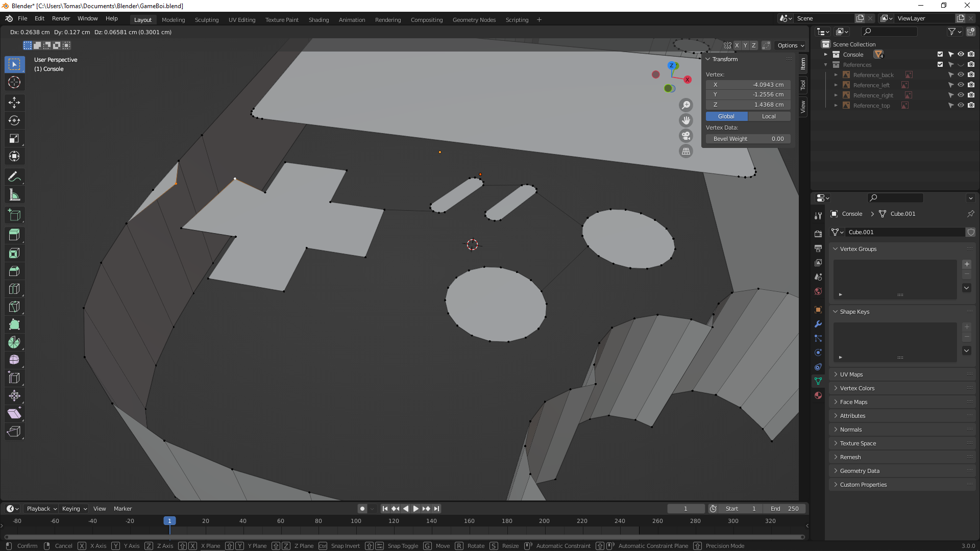Click the camera view gizmo button
This screenshot has height=551, width=980.
pos(686,136)
